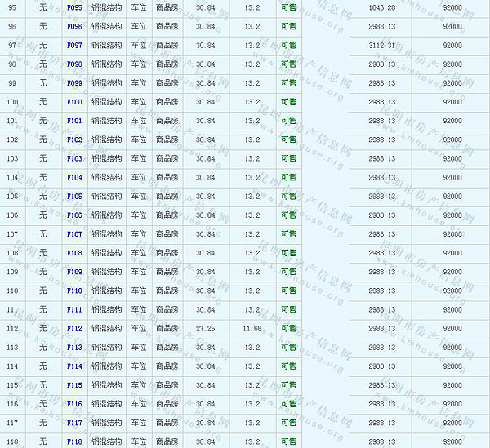Viewport: 490px width, 448px height.
Task: Click the 可售 status in row 95
Action: pos(288,7)
